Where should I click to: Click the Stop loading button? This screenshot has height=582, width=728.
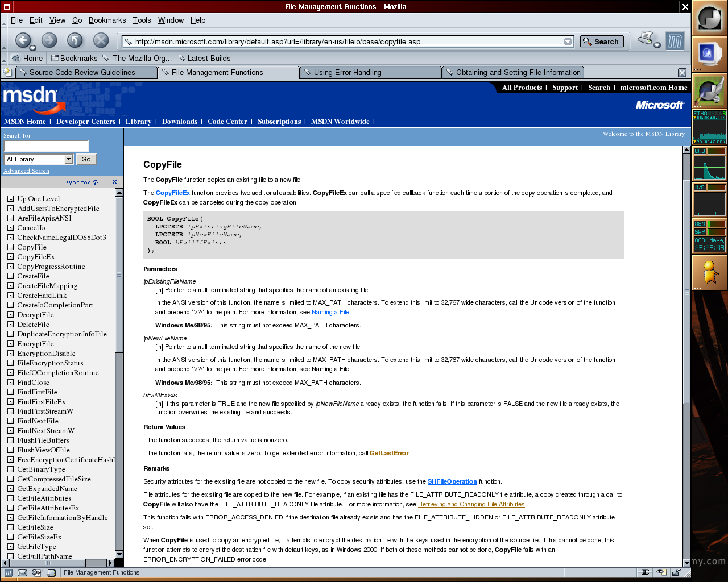click(x=101, y=40)
